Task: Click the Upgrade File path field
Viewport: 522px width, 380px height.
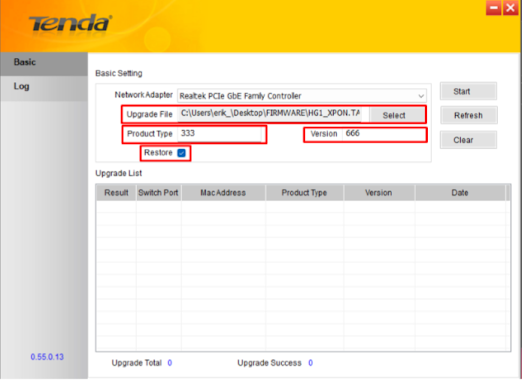Action: tap(270, 113)
